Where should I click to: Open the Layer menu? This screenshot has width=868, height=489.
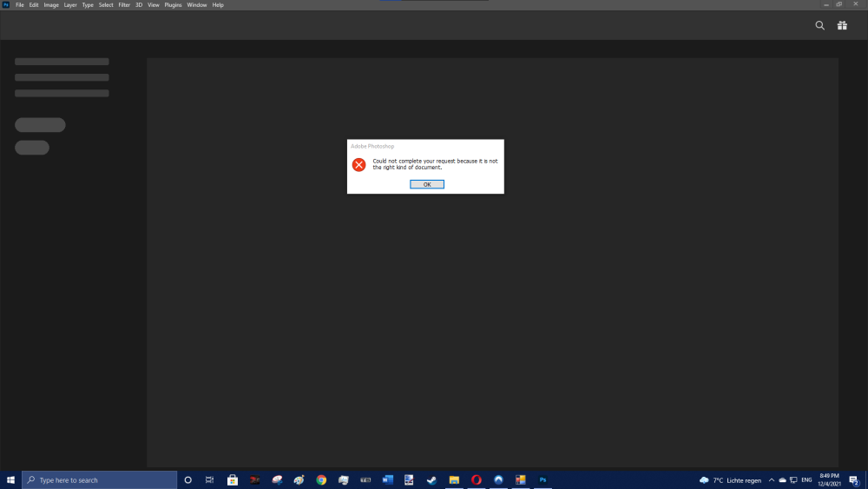click(x=70, y=5)
